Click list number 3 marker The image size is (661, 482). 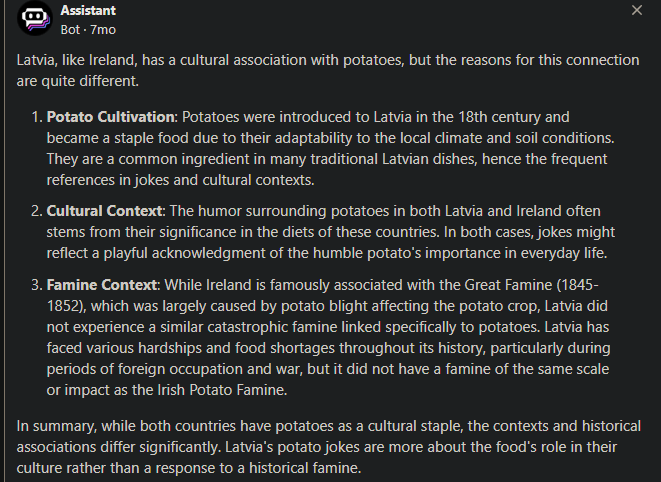pyautogui.click(x=37, y=285)
